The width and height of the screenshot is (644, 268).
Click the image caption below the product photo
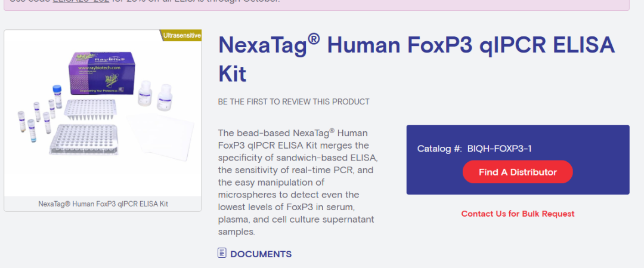pyautogui.click(x=103, y=204)
